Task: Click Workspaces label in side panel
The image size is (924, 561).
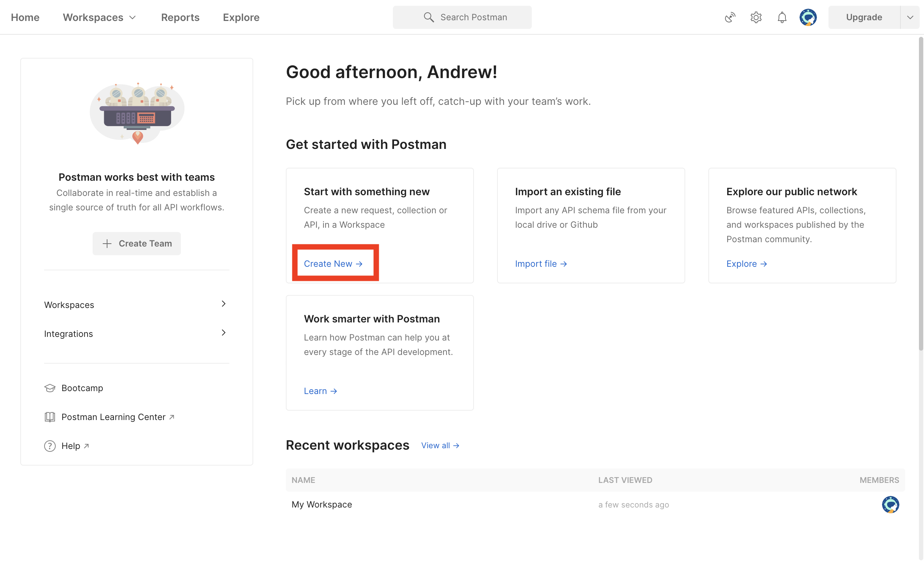Action: tap(69, 305)
